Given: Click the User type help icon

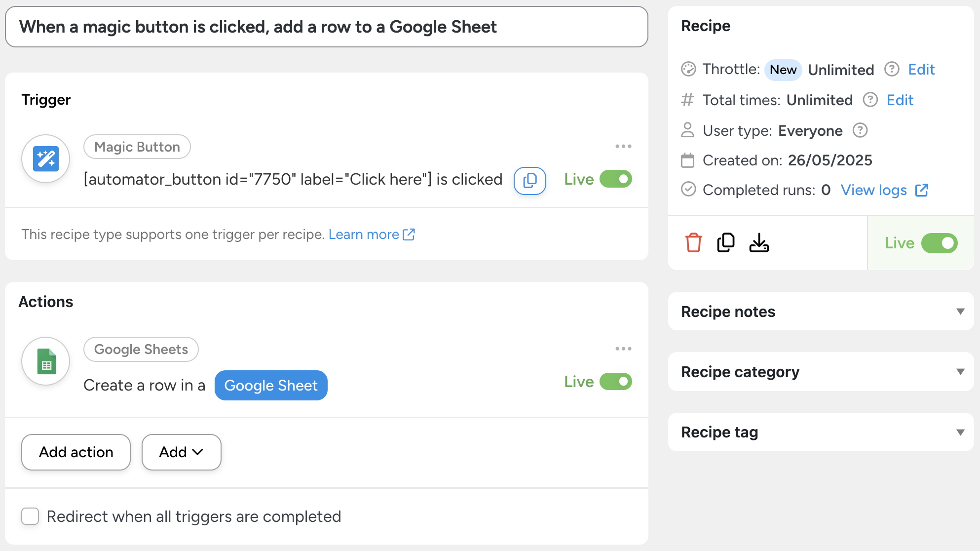Looking at the screenshot, I should (860, 130).
